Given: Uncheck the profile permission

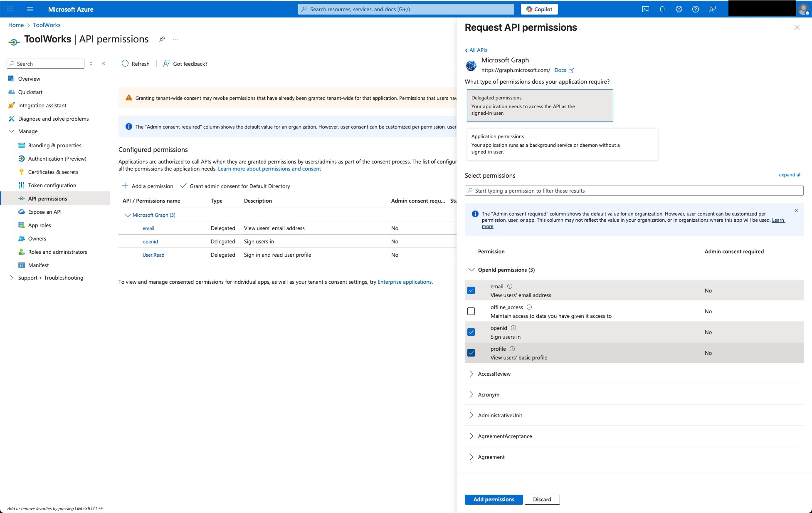Looking at the screenshot, I should point(471,353).
